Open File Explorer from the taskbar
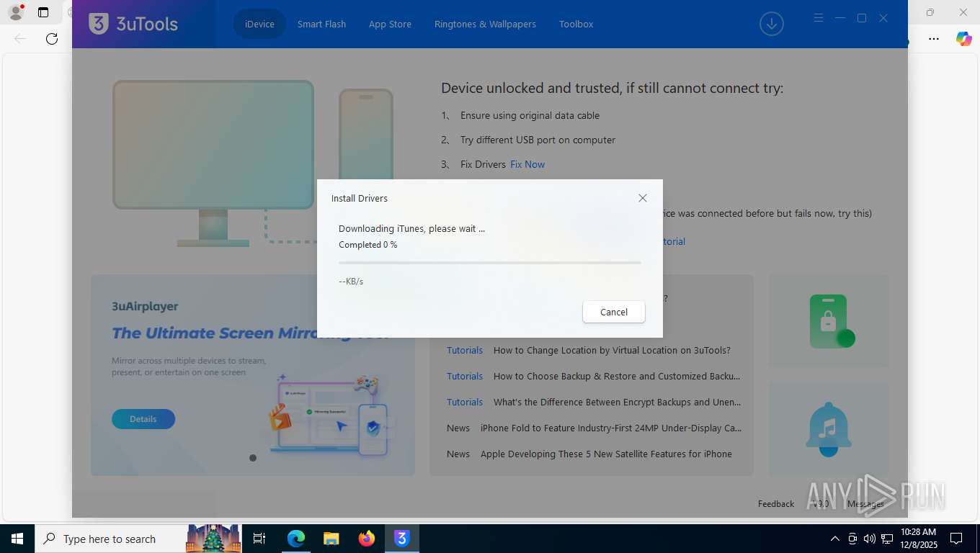This screenshot has width=980, height=553. (331, 539)
